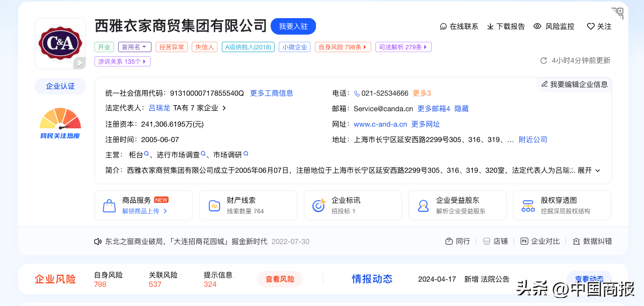Click the phone icon next to 021-52534666

(x=357, y=93)
